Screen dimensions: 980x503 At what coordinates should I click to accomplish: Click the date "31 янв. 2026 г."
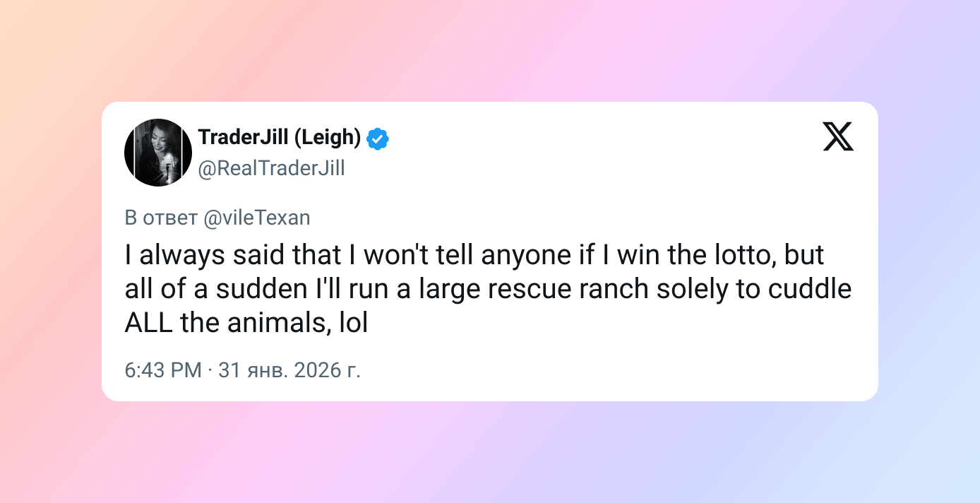[x=289, y=369]
